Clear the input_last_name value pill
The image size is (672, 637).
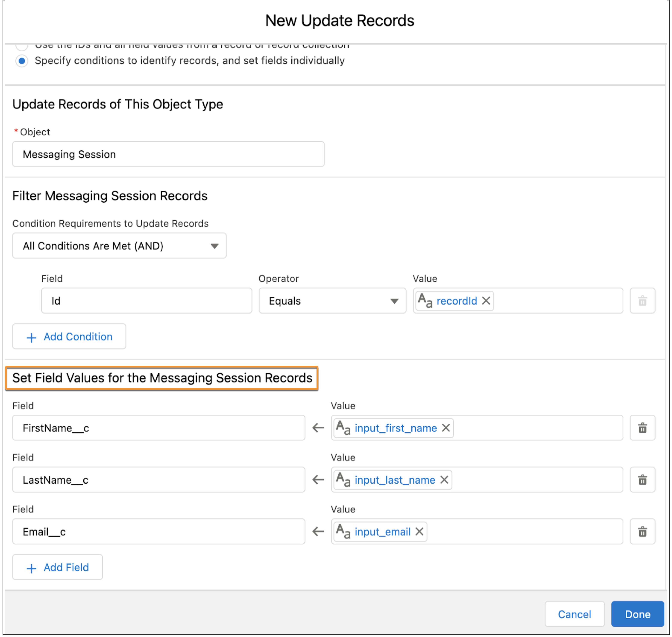pos(444,480)
